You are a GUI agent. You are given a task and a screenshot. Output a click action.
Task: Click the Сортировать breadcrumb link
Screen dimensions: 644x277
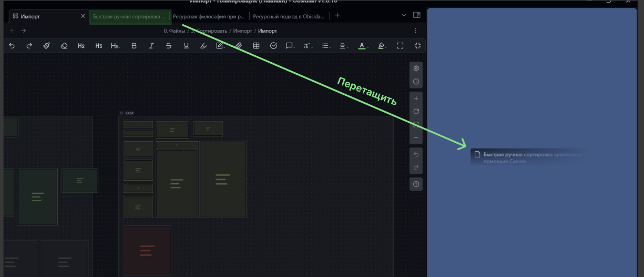209,31
